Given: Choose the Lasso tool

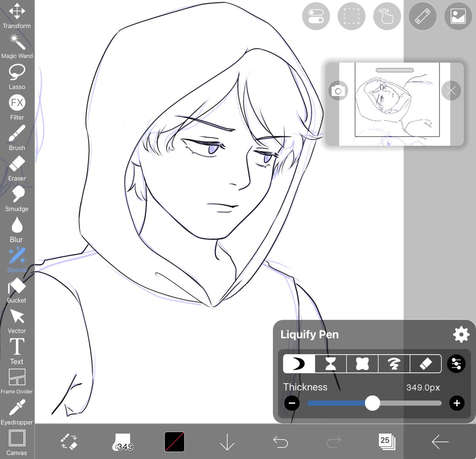Looking at the screenshot, I should 17,77.
